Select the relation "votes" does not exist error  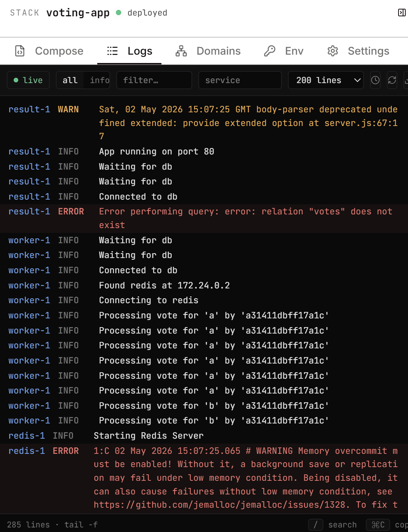[204, 218]
